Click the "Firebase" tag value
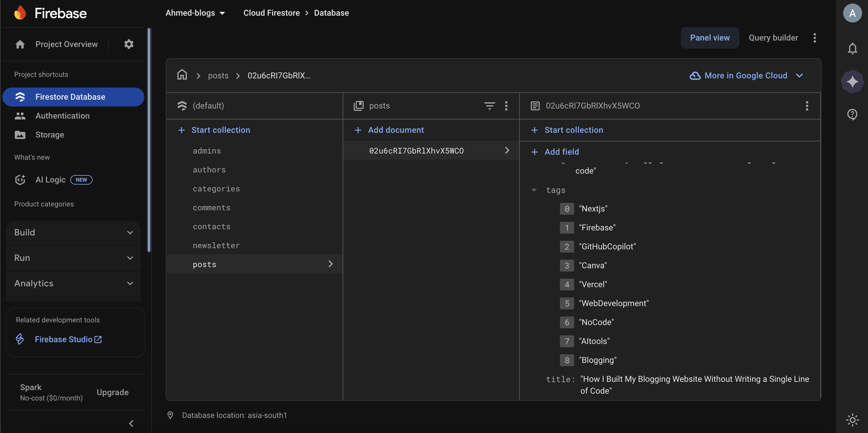 pyautogui.click(x=597, y=228)
